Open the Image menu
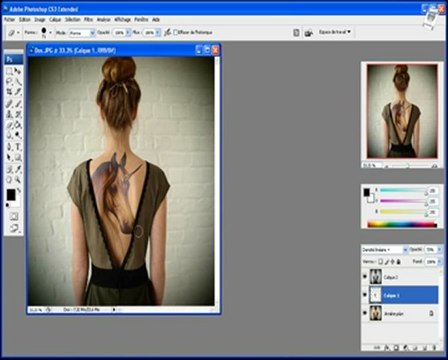 coord(40,20)
